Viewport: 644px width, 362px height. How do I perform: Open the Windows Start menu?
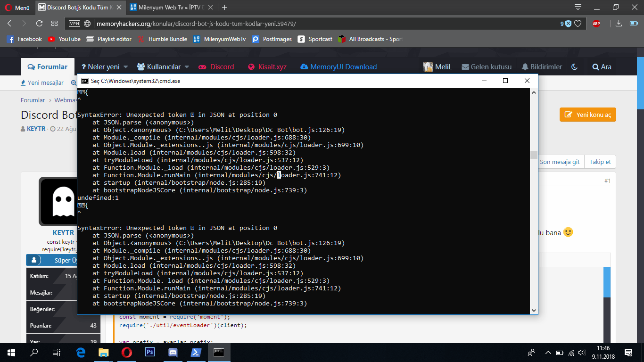click(x=11, y=352)
